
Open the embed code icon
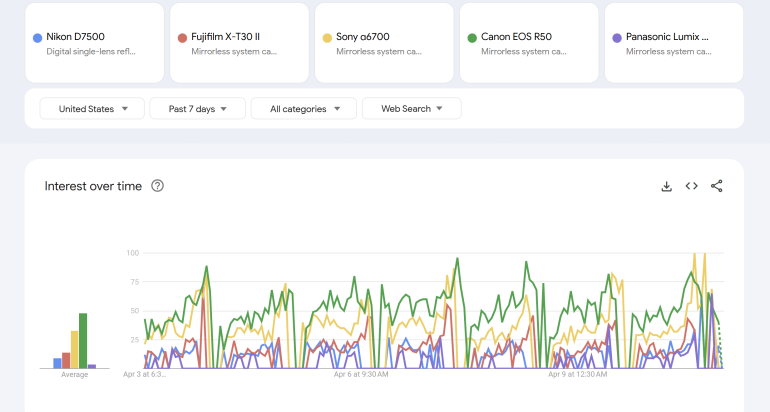coord(691,186)
